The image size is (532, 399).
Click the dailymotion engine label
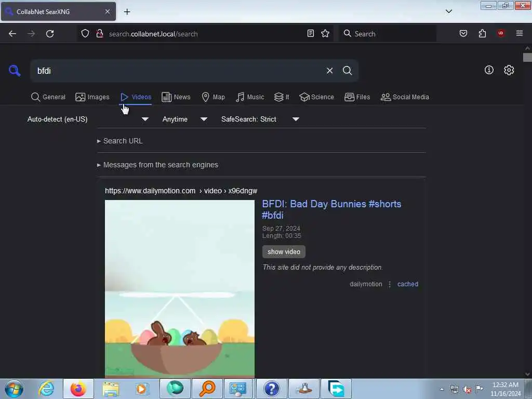tap(366, 284)
